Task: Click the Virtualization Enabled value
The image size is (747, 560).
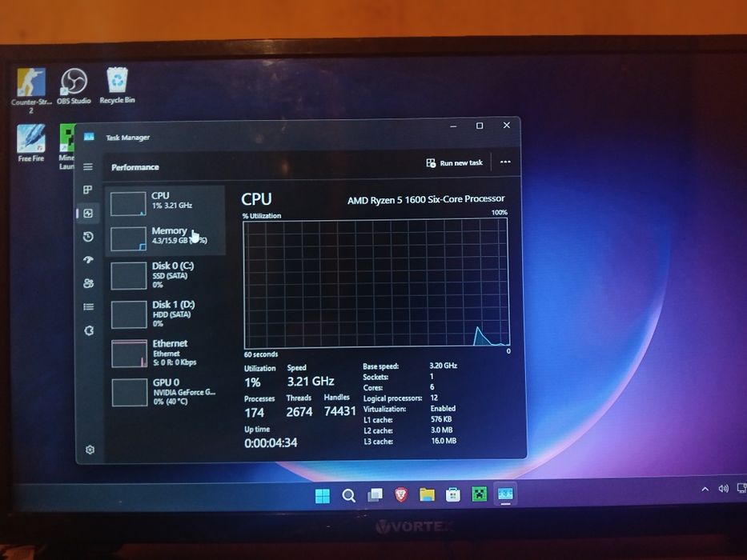Action: 443,409
